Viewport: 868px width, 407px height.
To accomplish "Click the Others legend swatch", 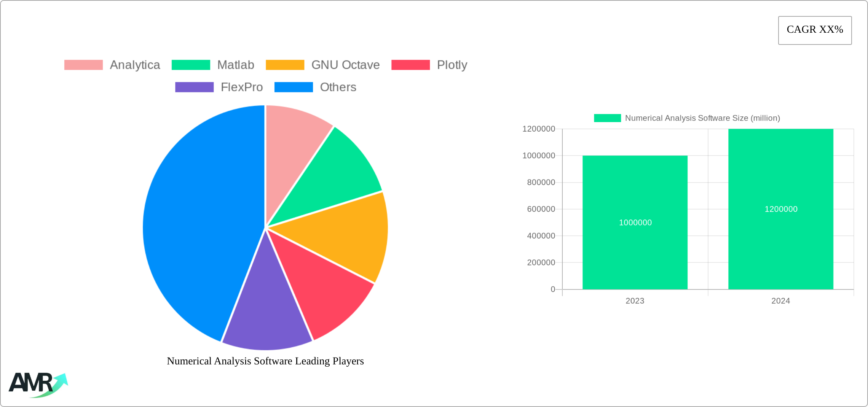I will click(x=294, y=87).
